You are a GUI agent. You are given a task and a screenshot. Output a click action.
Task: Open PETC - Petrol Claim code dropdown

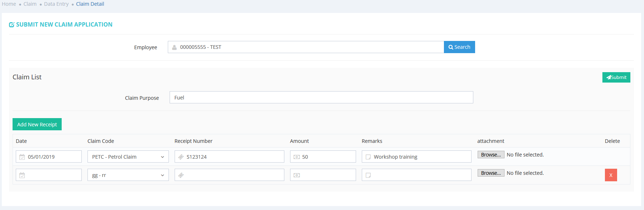click(x=128, y=157)
